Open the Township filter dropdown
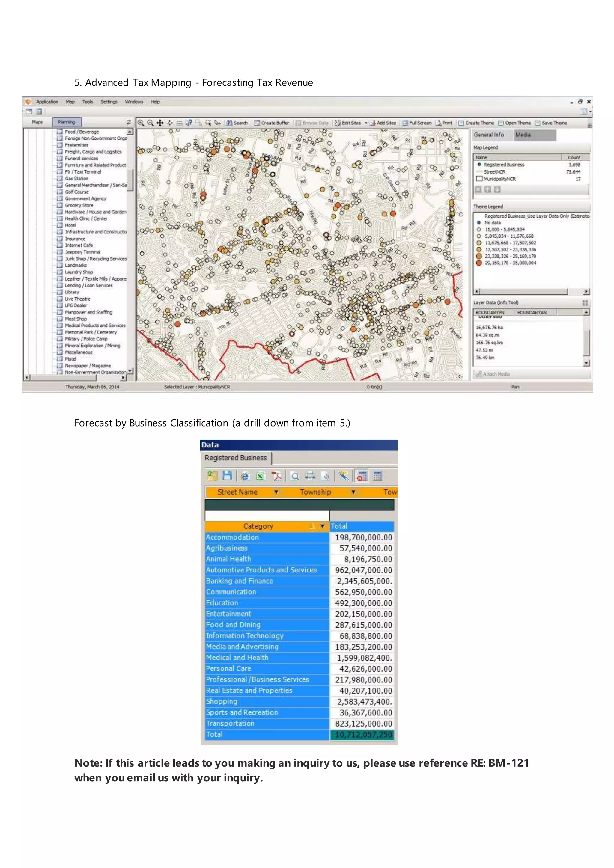 tap(353, 492)
